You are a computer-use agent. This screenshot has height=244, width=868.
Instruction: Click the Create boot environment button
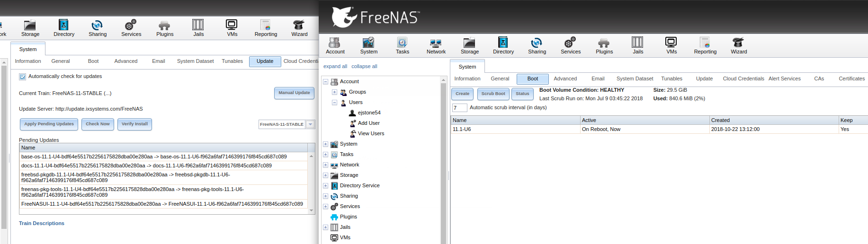click(462, 94)
